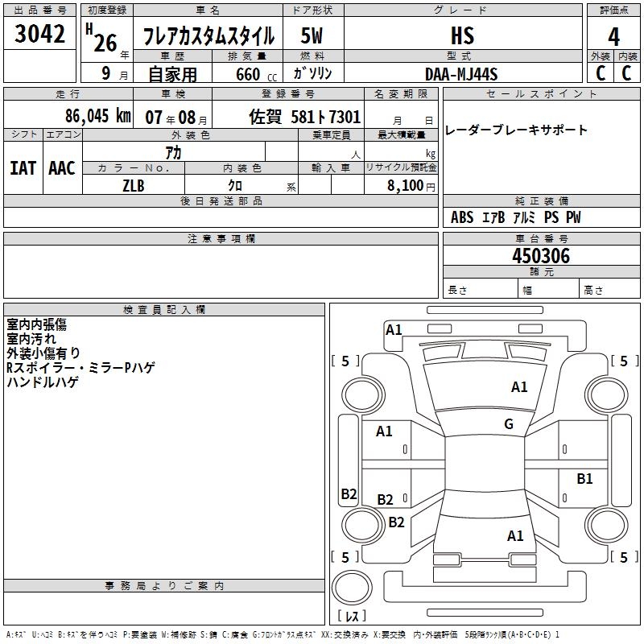Click the spare tire label レス
This screenshot has width=644, height=644.
(x=352, y=616)
